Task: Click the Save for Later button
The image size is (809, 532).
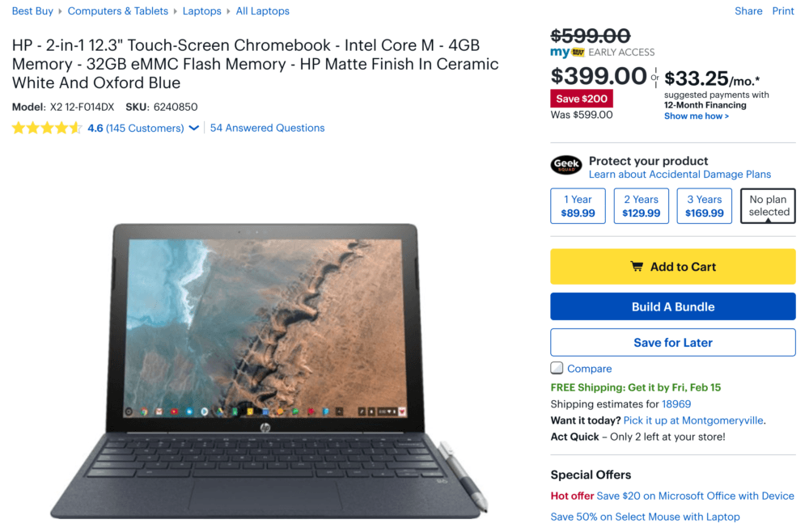Action: (x=673, y=342)
